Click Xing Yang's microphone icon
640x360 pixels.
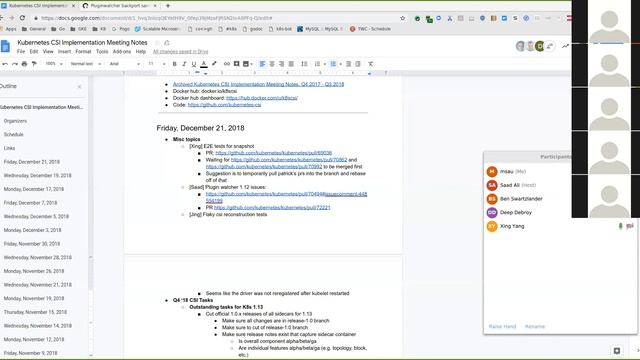coord(620,226)
